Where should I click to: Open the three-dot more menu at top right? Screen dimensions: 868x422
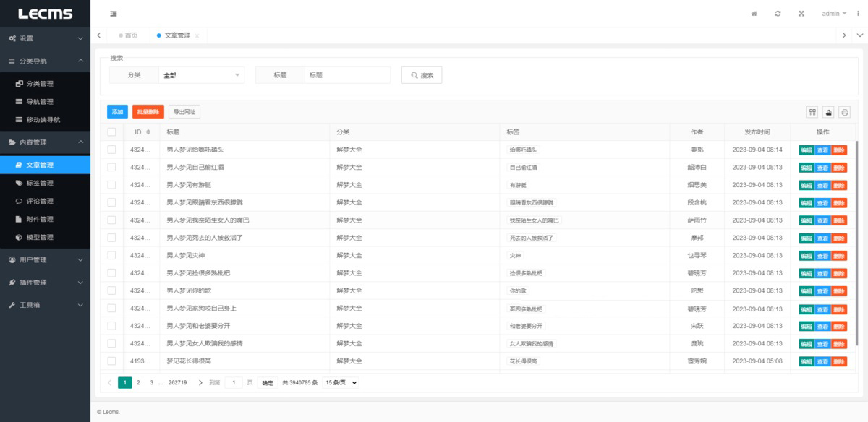point(859,14)
